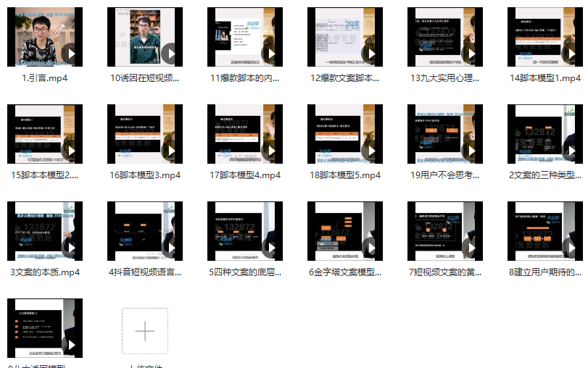
Task: Click play icon on 12爆款文案脚本 thumbnail
Action: click(x=371, y=54)
